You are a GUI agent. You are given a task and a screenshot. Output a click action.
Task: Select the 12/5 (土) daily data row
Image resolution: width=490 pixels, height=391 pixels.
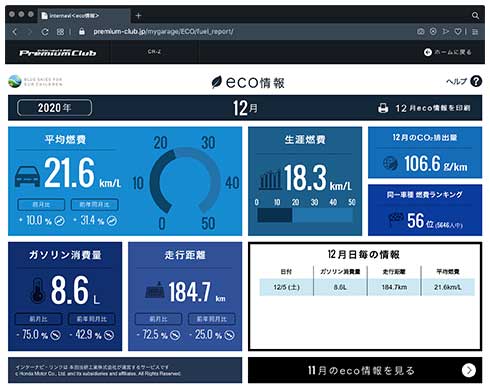(367, 287)
